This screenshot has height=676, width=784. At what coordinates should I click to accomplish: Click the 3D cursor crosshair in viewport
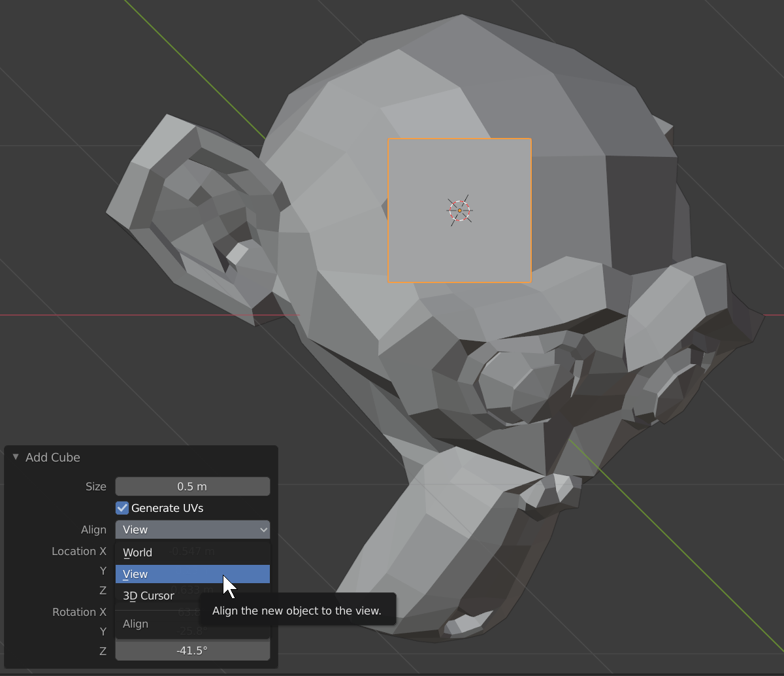(x=459, y=211)
